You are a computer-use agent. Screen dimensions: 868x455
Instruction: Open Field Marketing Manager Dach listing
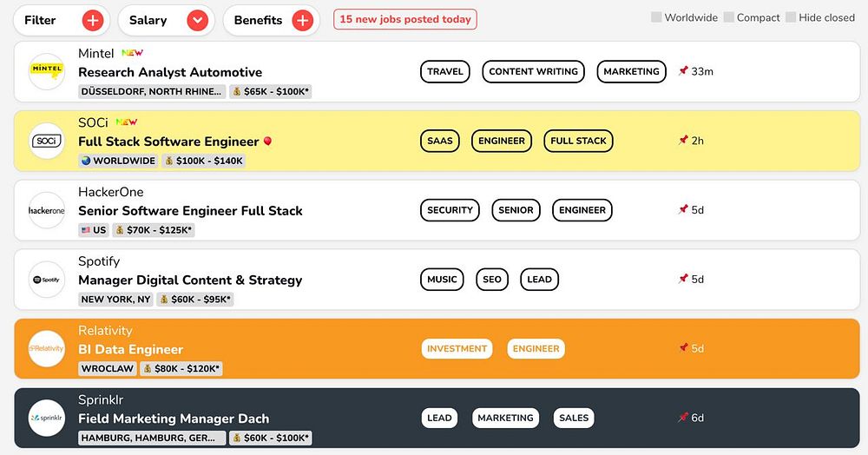pos(174,419)
